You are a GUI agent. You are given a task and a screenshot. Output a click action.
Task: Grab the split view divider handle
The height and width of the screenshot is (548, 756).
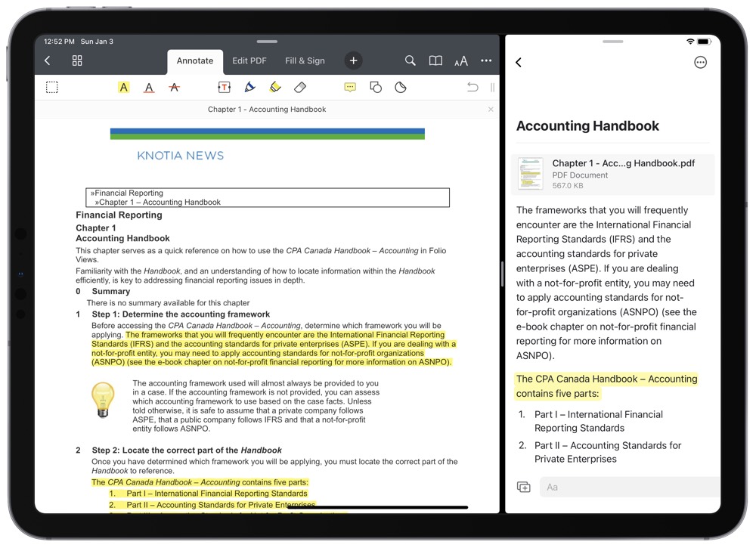[502, 274]
